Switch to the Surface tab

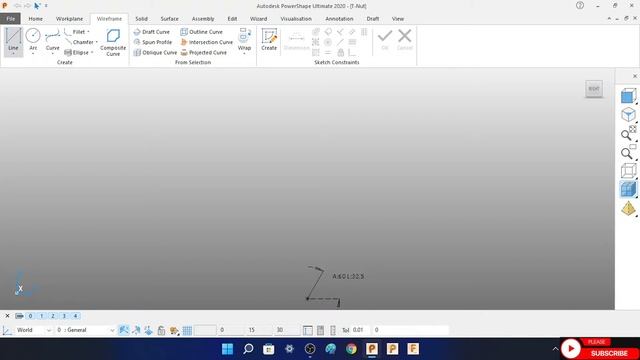tap(169, 19)
